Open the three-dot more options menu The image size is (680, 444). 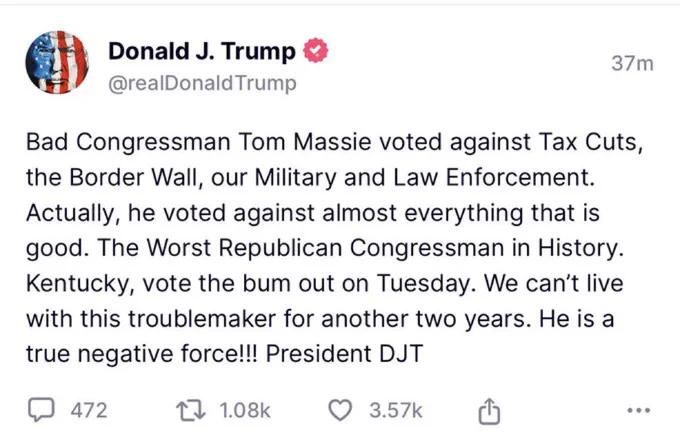pyautogui.click(x=639, y=410)
